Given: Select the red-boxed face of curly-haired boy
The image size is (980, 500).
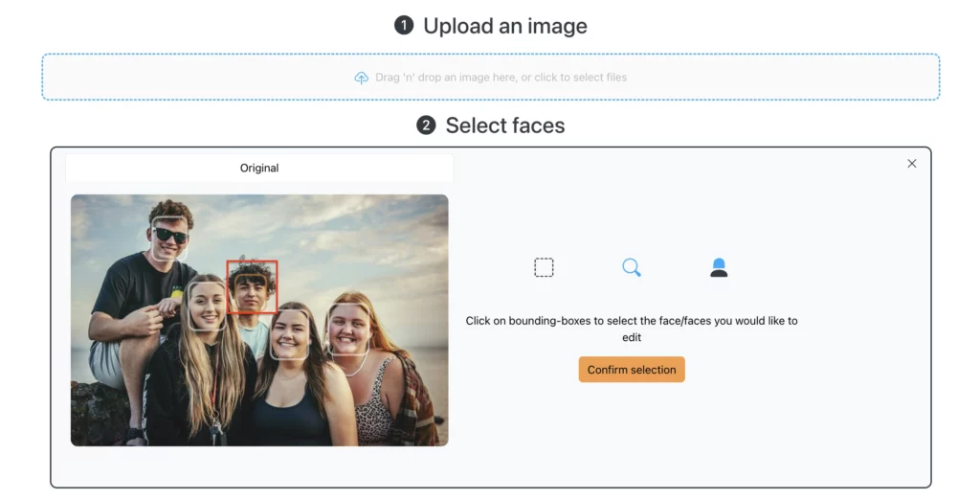Looking at the screenshot, I should (x=252, y=286).
